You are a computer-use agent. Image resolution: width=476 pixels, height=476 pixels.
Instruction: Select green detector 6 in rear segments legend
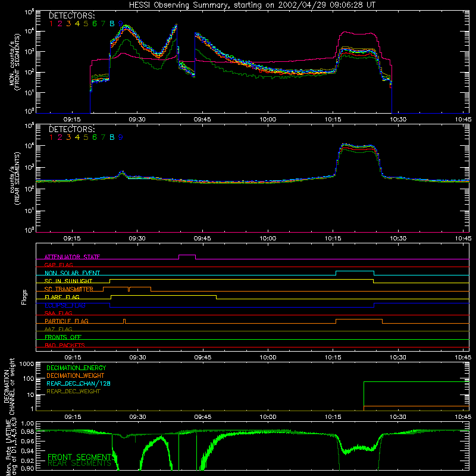[95, 137]
